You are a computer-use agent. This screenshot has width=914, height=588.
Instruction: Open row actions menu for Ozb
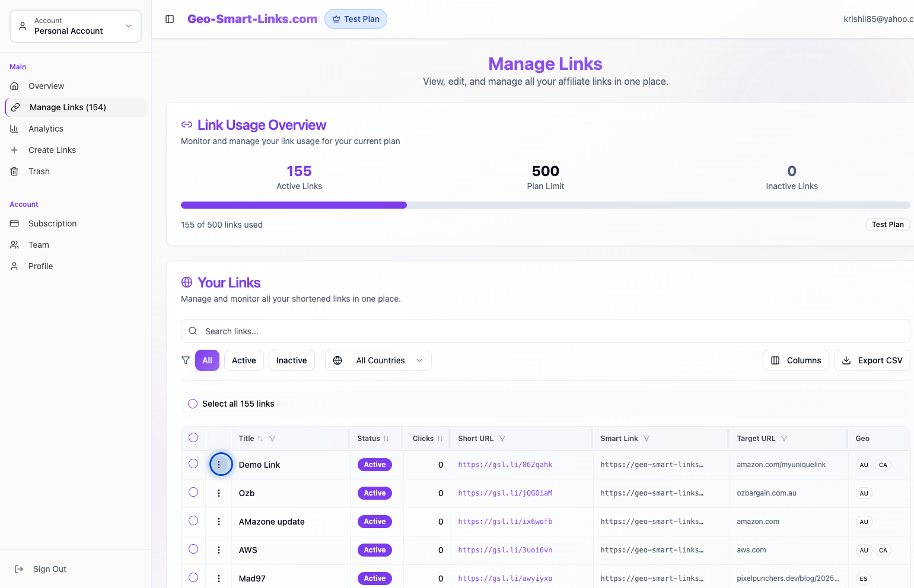click(219, 493)
